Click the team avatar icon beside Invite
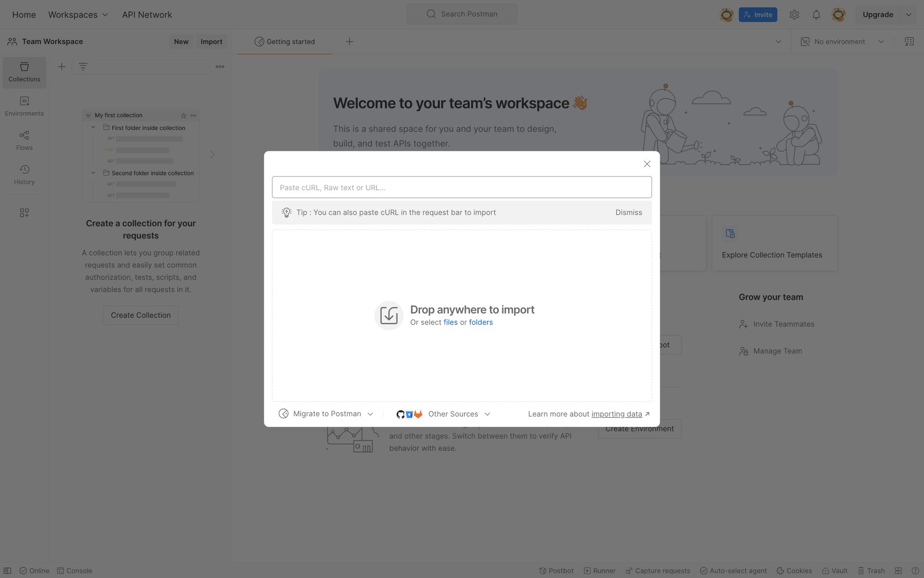This screenshot has height=578, width=924. [726, 14]
